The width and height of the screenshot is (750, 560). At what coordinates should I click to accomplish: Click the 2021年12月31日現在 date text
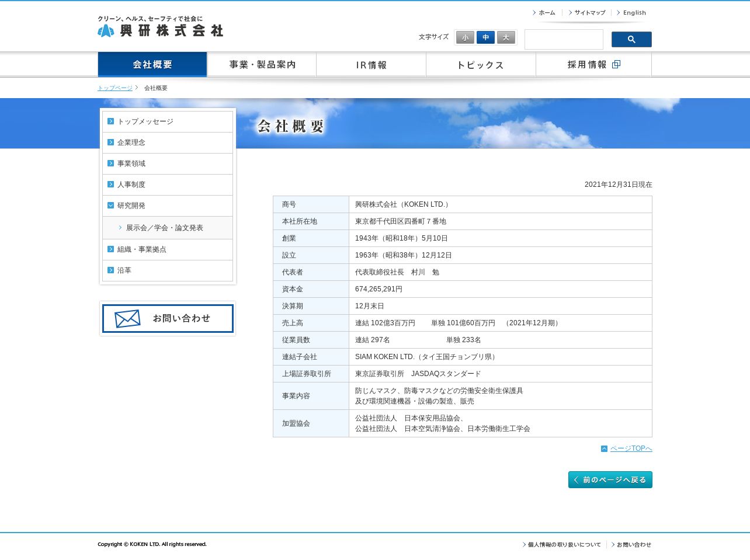point(619,185)
